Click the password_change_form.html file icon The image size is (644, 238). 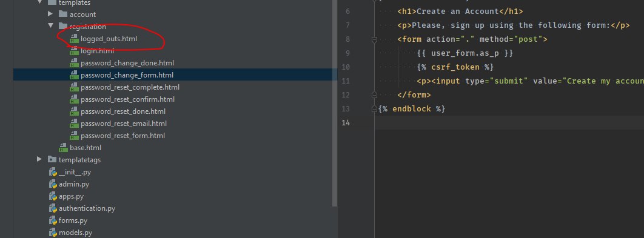(x=74, y=75)
